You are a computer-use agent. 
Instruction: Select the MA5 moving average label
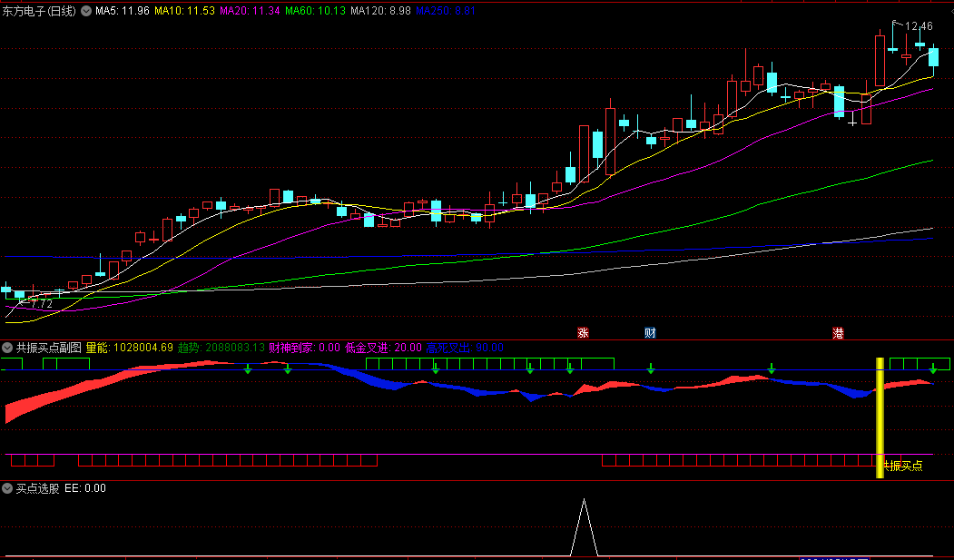point(121,12)
